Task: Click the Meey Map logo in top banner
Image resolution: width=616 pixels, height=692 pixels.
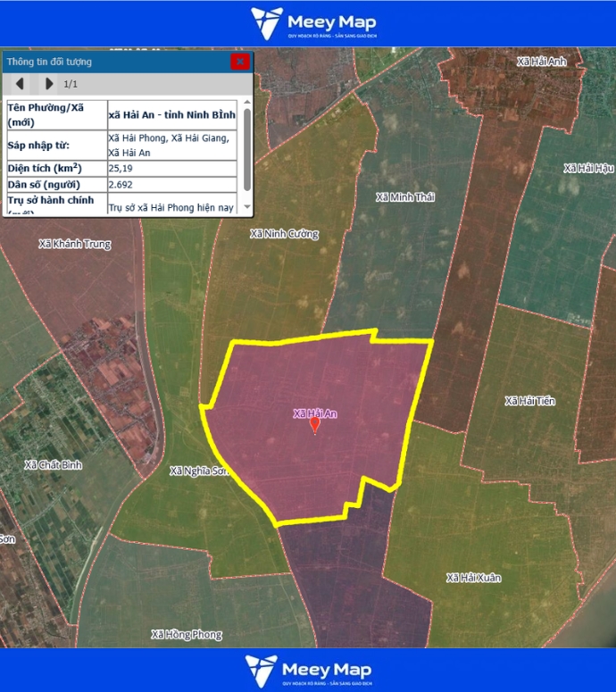Action: 312,24
